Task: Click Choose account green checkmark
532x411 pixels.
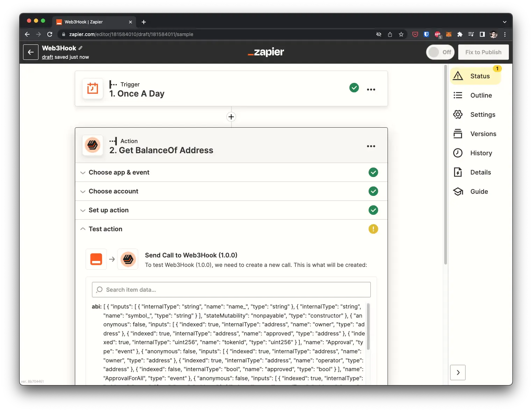Action: 373,191
